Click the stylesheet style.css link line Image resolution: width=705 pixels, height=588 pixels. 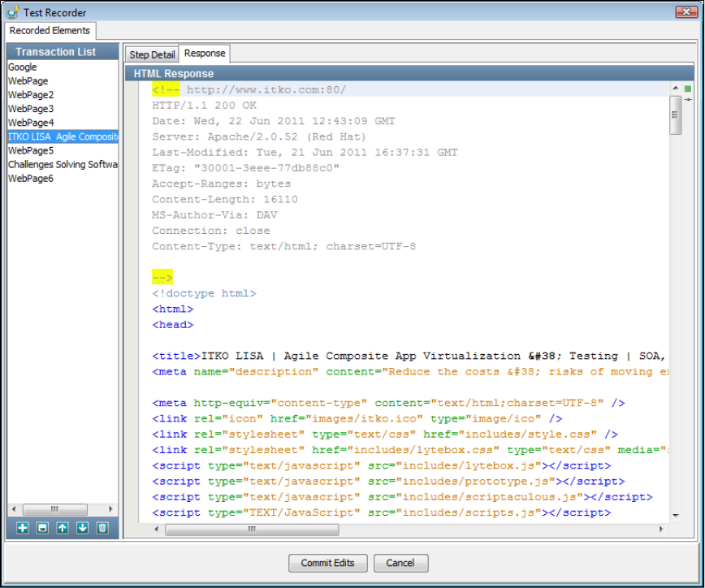385,435
